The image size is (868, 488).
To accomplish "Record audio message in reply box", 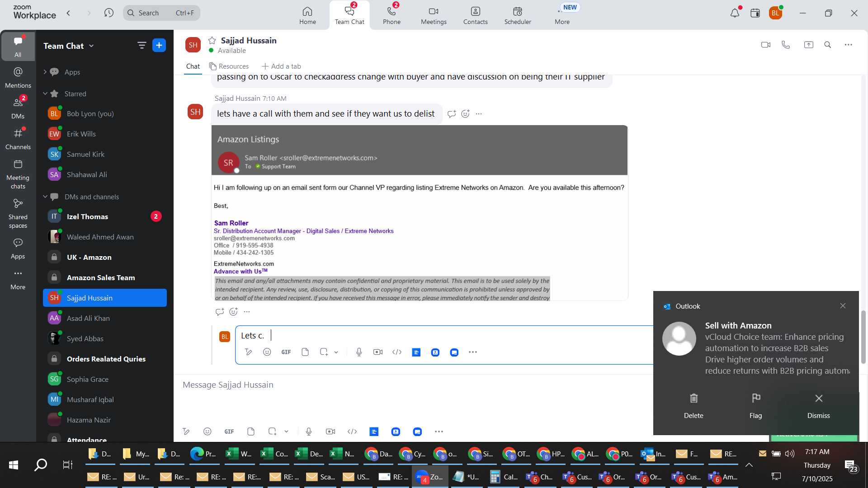I will click(x=359, y=352).
